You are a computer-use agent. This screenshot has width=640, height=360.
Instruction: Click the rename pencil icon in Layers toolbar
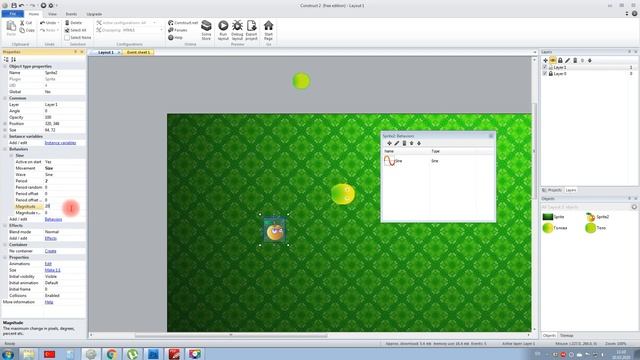point(567,60)
